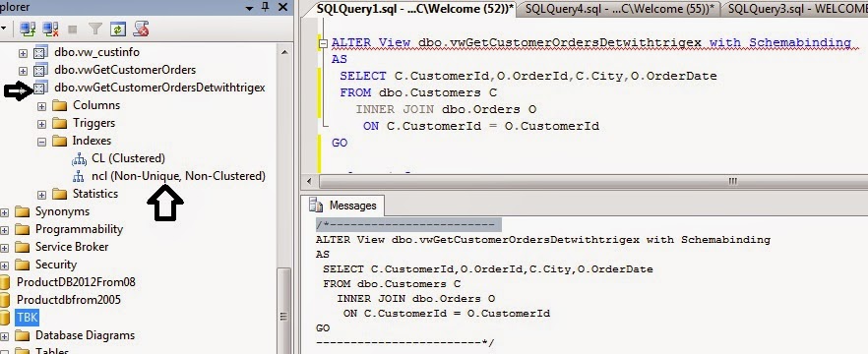Open the Messages results tab
Screen dimensions: 868x354
tap(344, 206)
